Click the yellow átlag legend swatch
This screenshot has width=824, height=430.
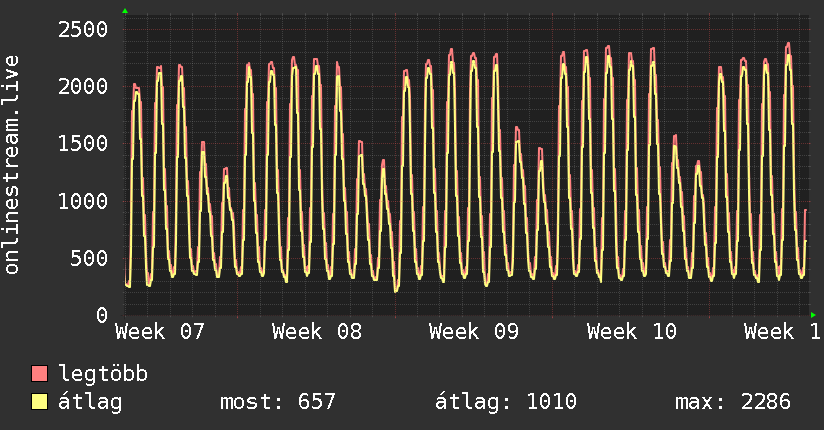point(39,402)
